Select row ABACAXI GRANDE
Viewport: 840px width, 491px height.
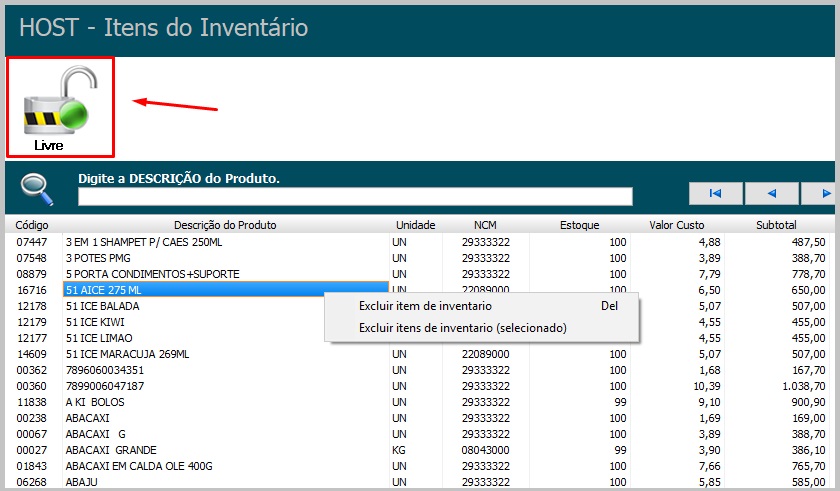(x=417, y=450)
